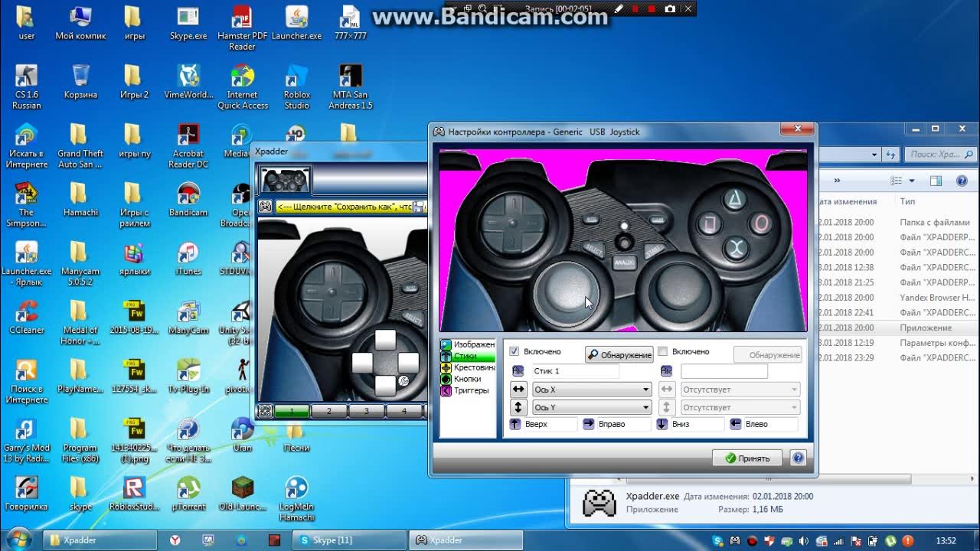Click into the Стик 1 name field

pyautogui.click(x=574, y=371)
